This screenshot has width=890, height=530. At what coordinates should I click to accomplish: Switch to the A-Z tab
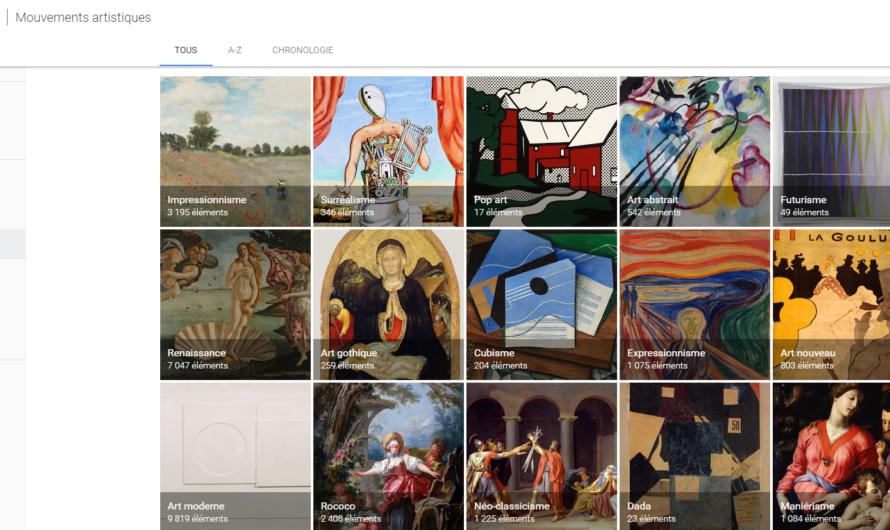tap(234, 50)
